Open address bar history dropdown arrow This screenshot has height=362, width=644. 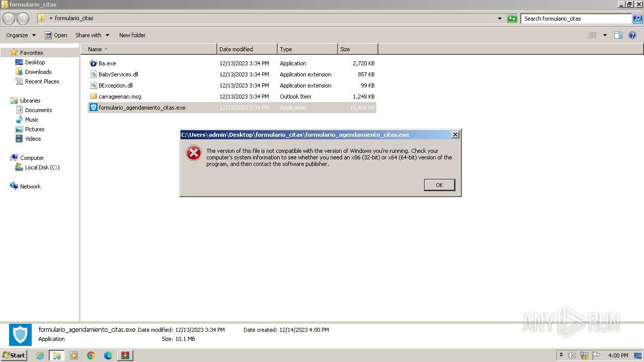(x=500, y=19)
